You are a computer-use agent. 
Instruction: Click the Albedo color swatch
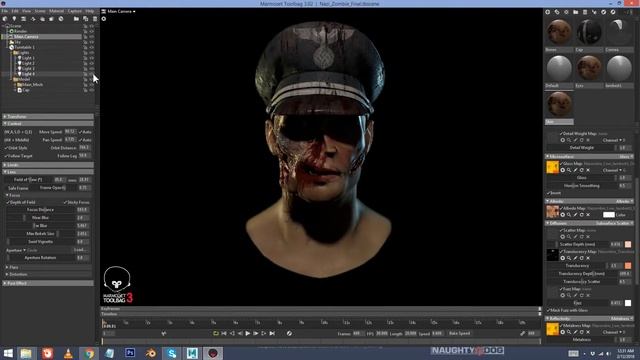click(x=609, y=215)
